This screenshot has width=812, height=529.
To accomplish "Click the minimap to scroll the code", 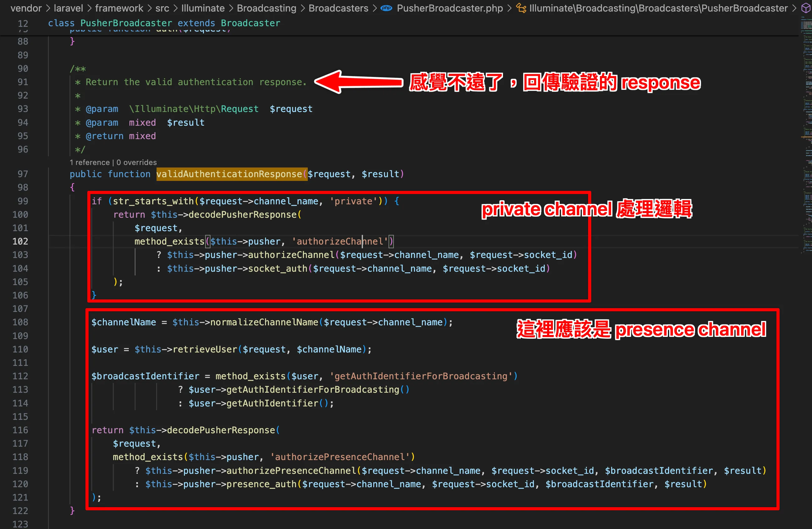I will coord(806,102).
